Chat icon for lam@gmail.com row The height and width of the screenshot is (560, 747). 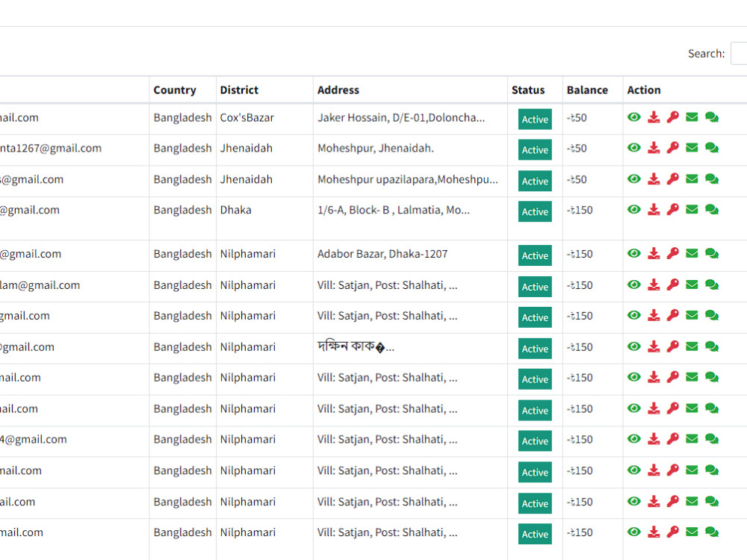(x=712, y=284)
